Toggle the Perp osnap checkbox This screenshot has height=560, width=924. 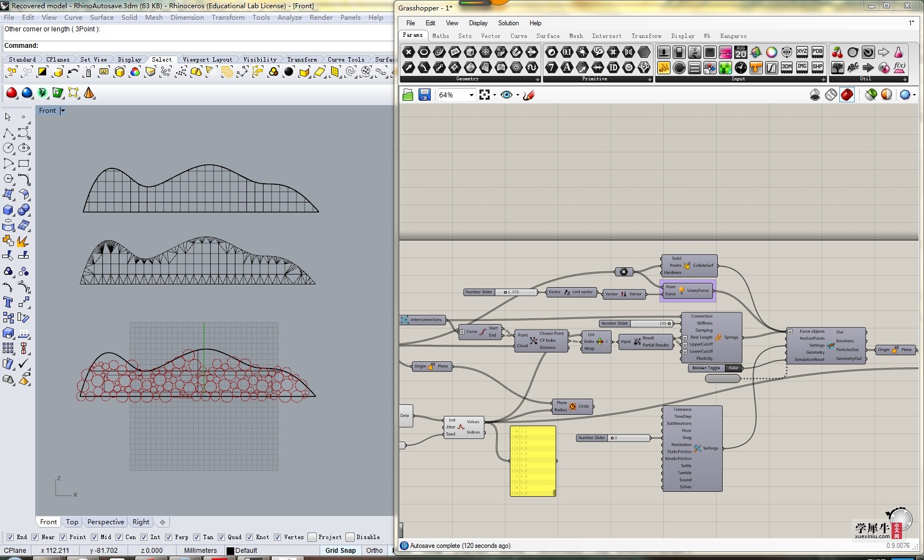[169, 537]
